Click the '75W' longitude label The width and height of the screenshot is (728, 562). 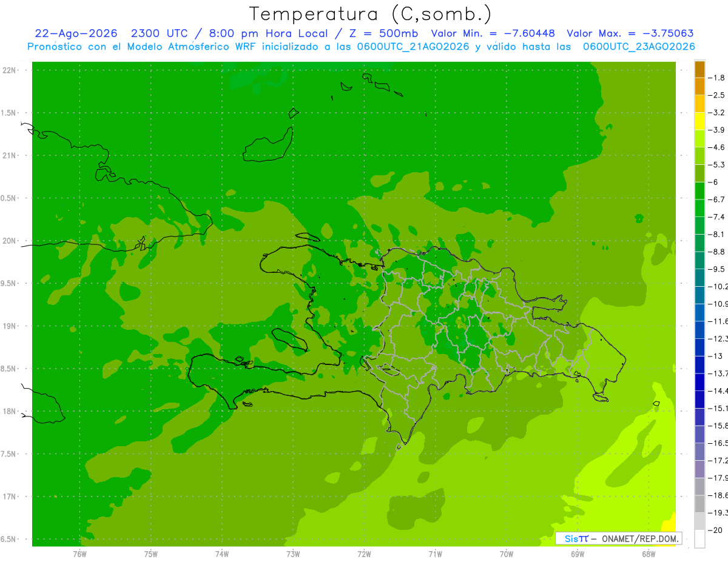(150, 554)
